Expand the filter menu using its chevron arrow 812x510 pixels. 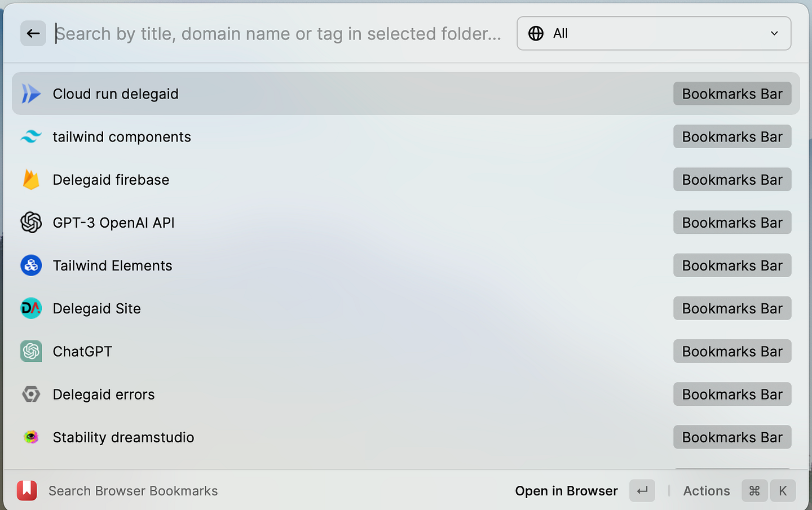click(774, 33)
